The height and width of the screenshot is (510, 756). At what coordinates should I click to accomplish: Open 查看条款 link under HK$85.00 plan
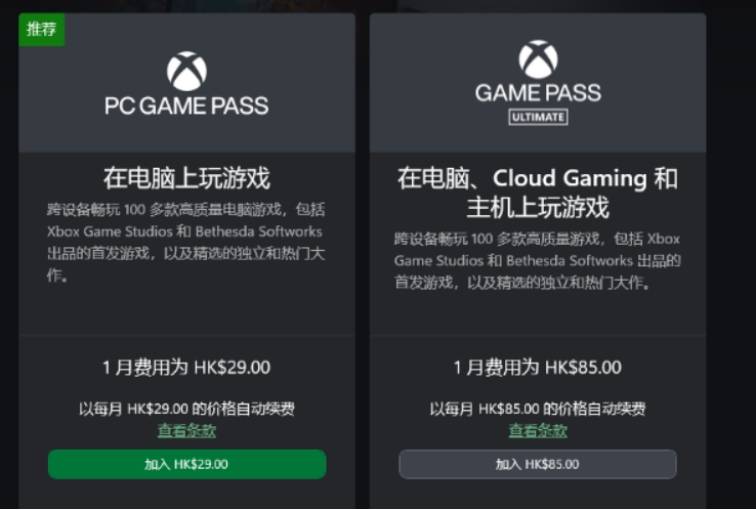point(538,431)
